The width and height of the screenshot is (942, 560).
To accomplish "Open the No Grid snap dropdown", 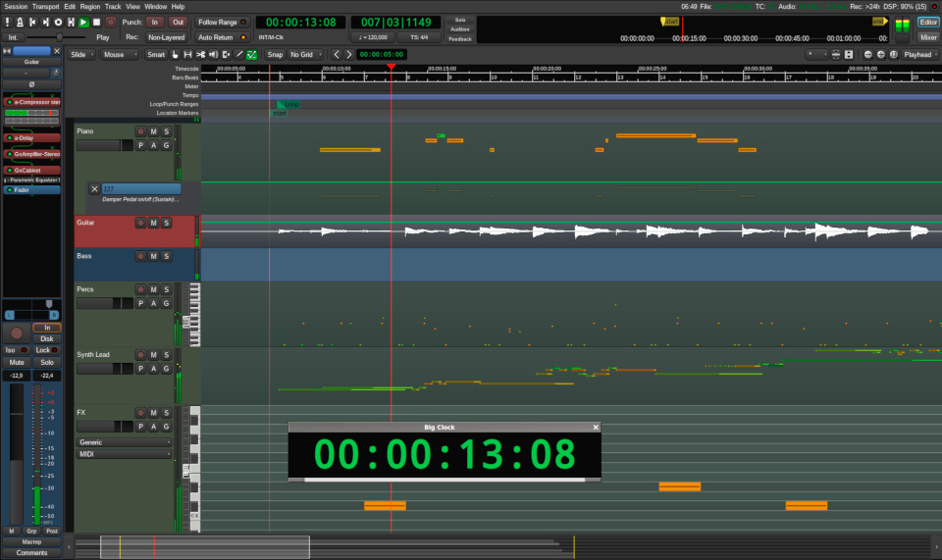I will click(305, 55).
